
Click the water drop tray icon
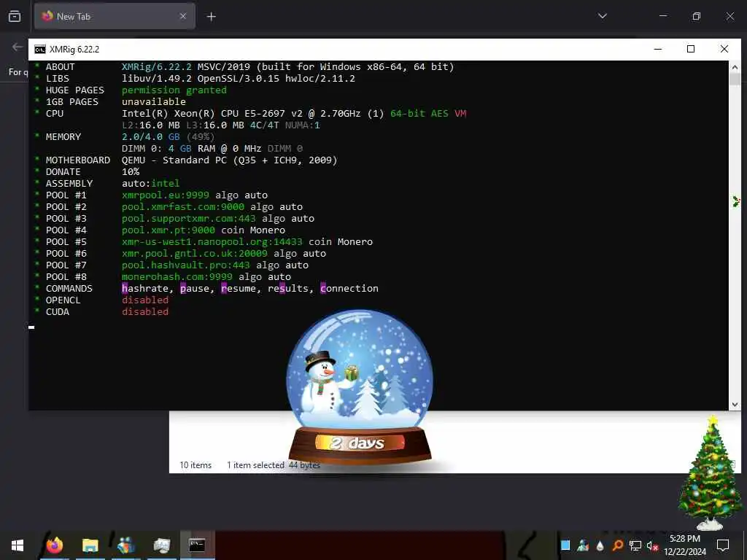tap(600, 545)
